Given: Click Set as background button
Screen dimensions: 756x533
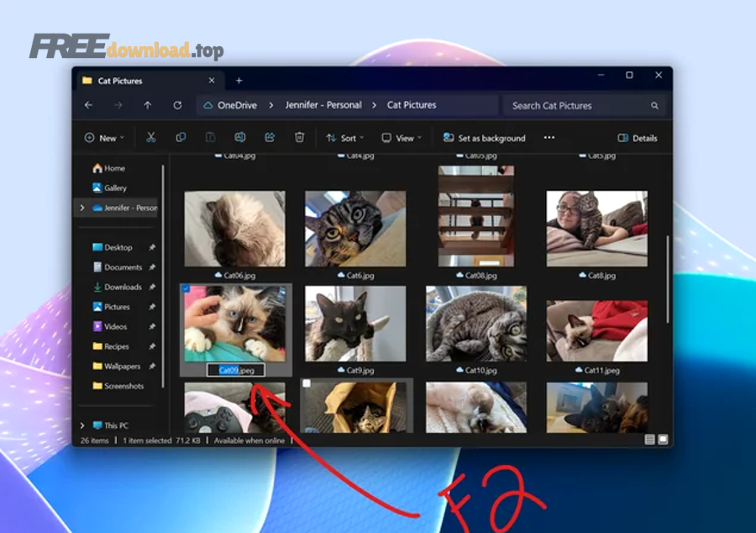Looking at the screenshot, I should click(x=484, y=138).
